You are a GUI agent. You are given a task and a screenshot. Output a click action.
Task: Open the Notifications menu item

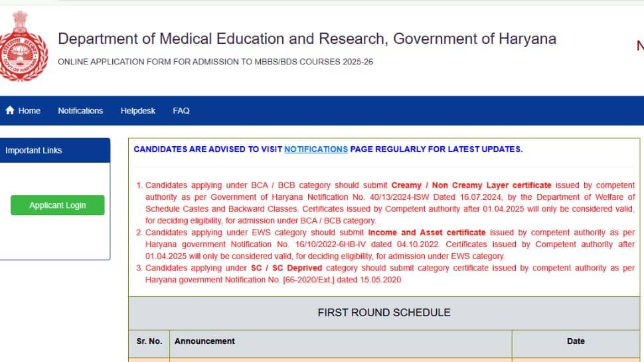80,110
